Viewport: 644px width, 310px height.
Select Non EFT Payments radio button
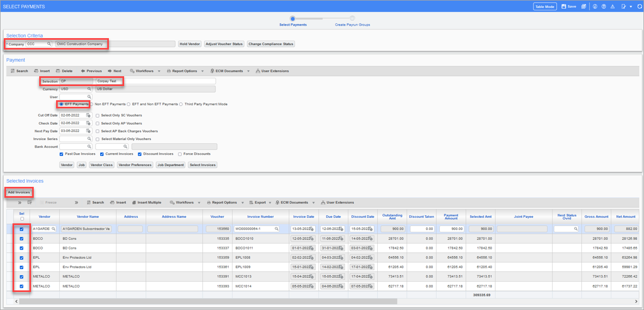(x=92, y=104)
